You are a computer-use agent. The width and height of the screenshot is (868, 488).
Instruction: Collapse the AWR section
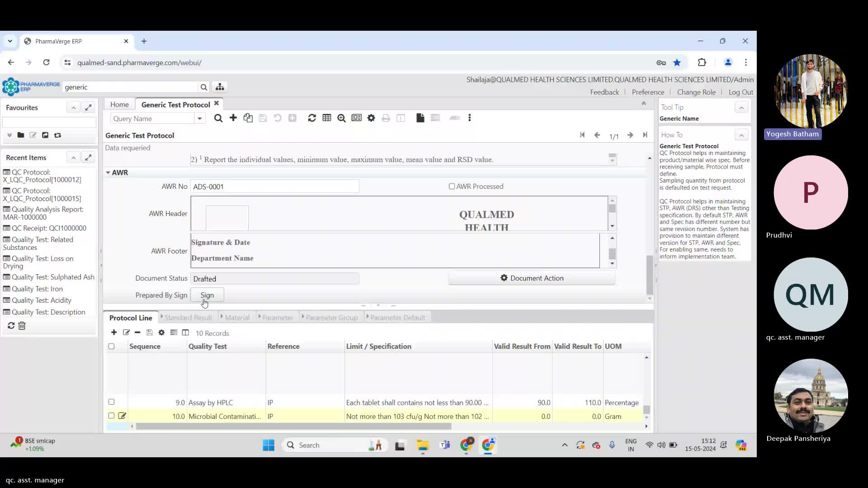point(108,173)
